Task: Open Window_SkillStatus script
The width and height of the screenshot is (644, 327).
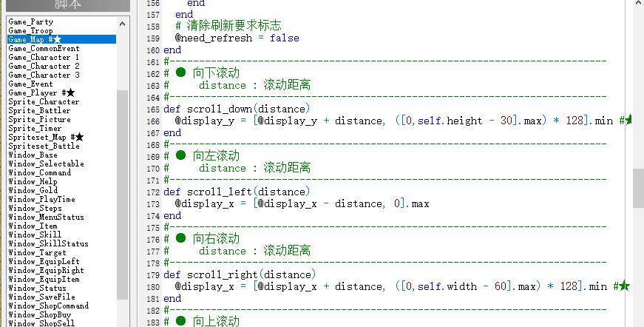Action: pos(48,243)
